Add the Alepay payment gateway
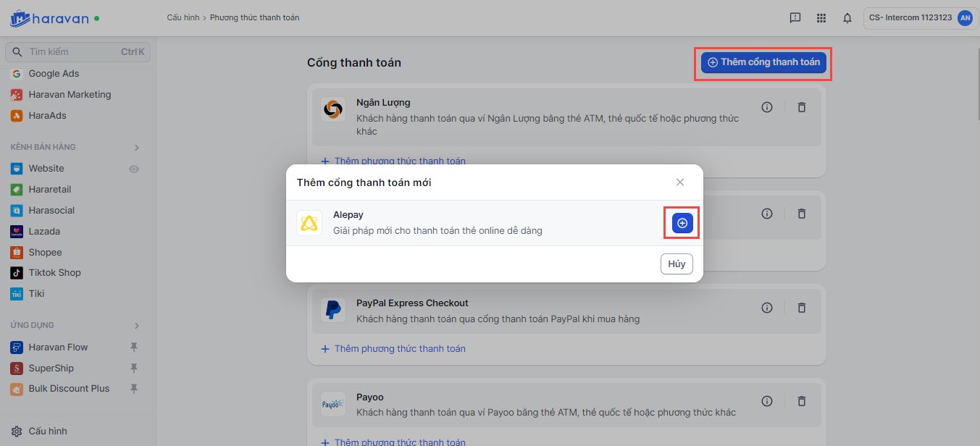 682,223
